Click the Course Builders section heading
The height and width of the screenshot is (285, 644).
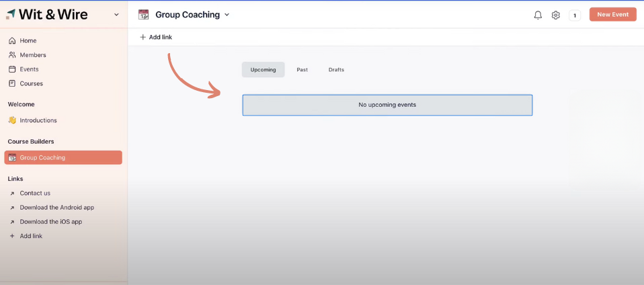31,142
